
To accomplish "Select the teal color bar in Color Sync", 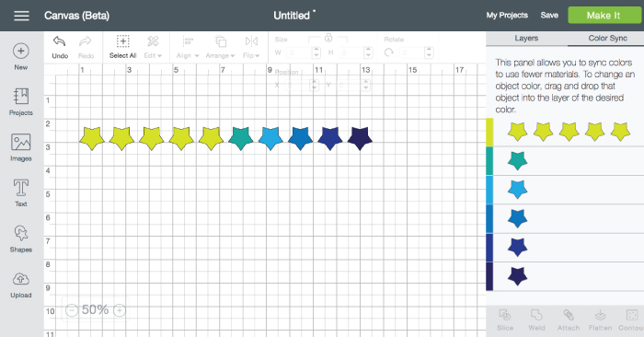I will [489, 161].
